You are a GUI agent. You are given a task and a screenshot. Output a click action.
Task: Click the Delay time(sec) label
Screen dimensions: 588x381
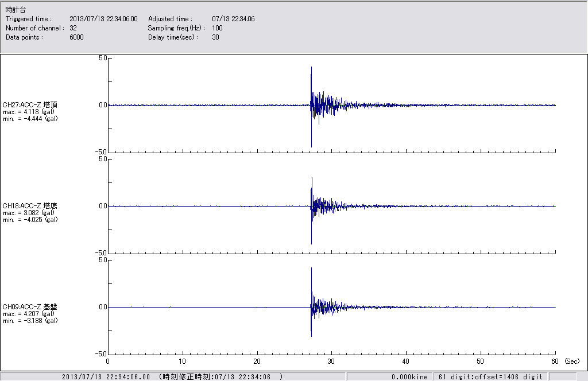click(173, 37)
